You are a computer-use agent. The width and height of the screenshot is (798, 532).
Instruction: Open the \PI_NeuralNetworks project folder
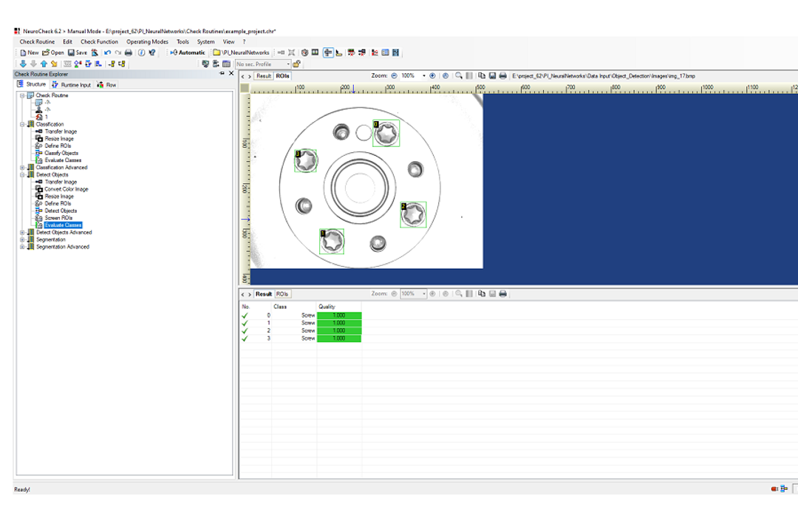click(241, 52)
